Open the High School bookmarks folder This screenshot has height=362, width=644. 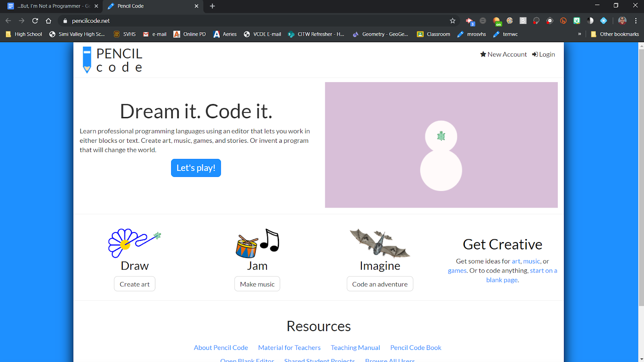[x=24, y=34]
